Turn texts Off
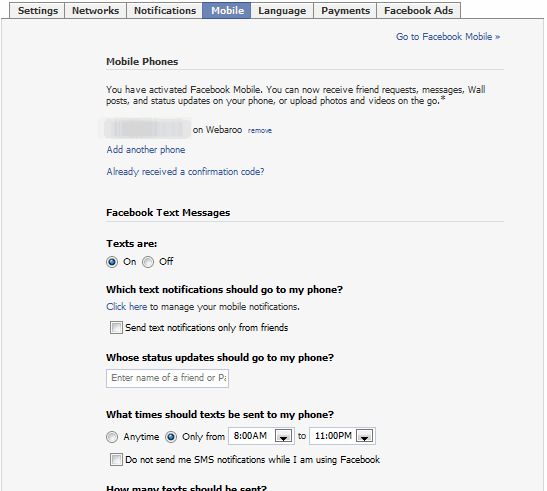547x491 pixels. click(148, 262)
